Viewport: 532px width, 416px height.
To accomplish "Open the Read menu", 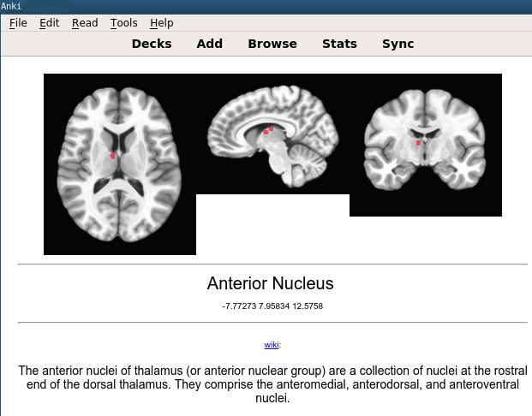I will 85,23.
